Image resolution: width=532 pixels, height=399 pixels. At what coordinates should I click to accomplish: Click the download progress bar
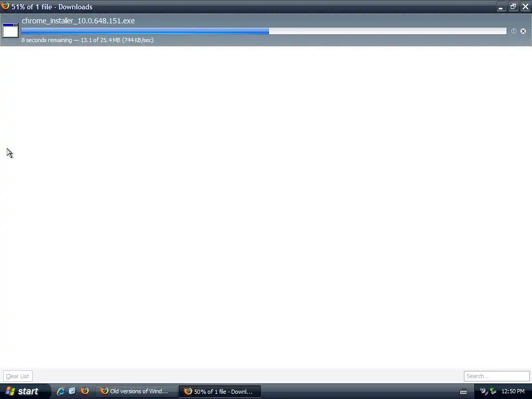[263, 31]
